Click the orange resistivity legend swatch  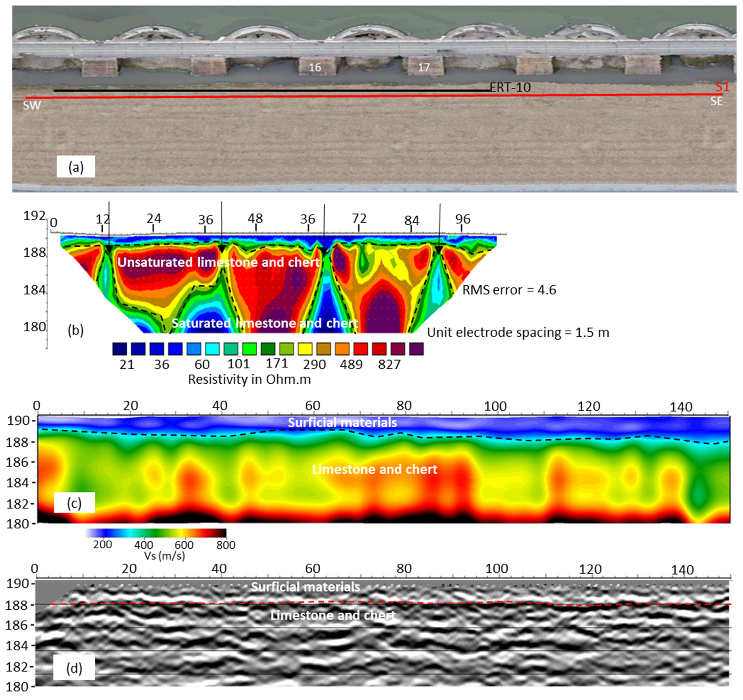[342, 349]
